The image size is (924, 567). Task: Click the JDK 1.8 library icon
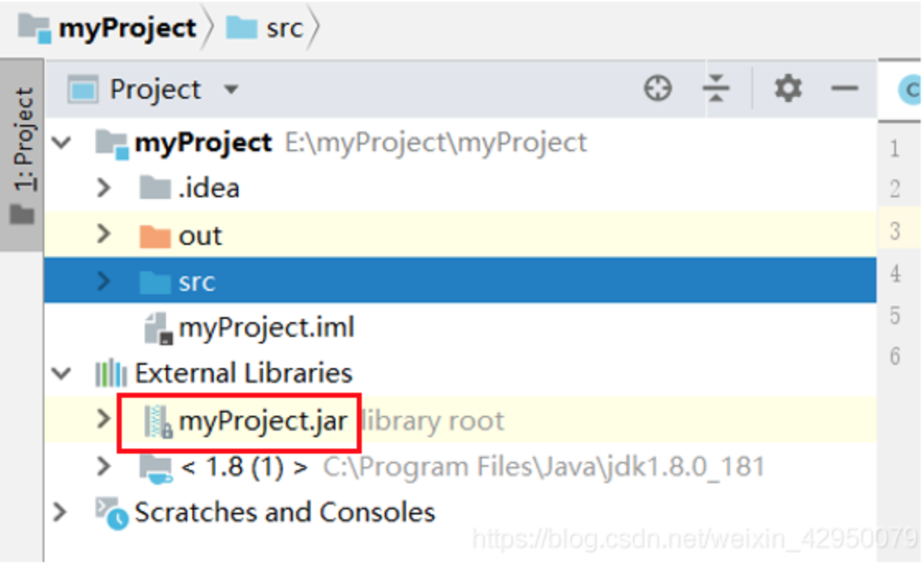point(155,468)
